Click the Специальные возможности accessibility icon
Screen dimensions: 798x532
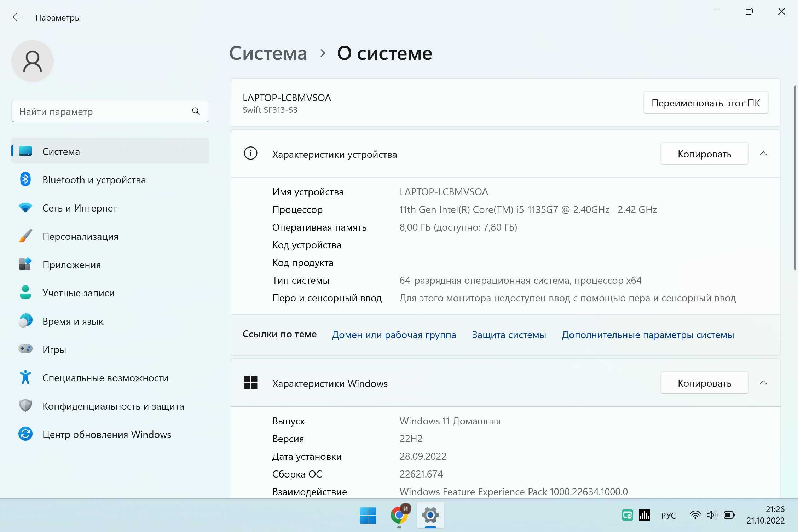pyautogui.click(x=25, y=377)
